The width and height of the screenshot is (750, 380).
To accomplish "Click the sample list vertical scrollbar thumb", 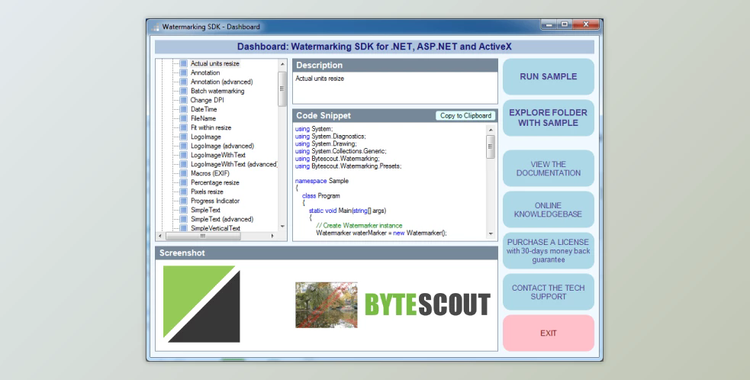I will [282, 89].
